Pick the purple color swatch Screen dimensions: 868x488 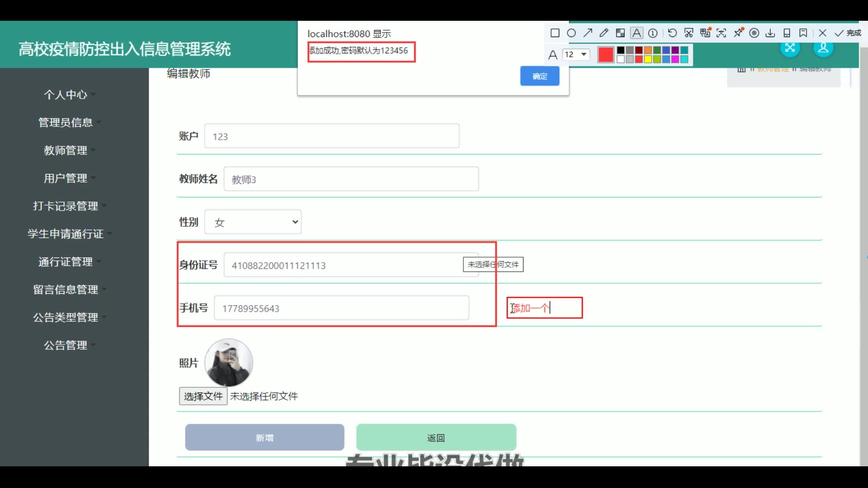coord(675,50)
